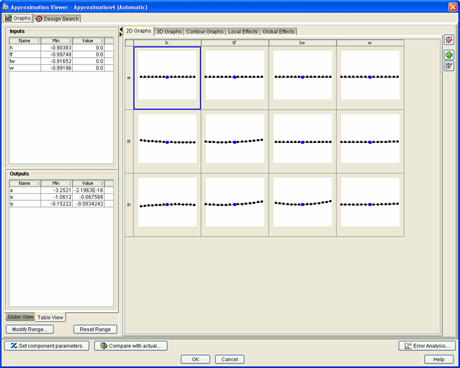Click the Approximation Viewer title bar icon
The image size is (460, 368).
[6, 7]
